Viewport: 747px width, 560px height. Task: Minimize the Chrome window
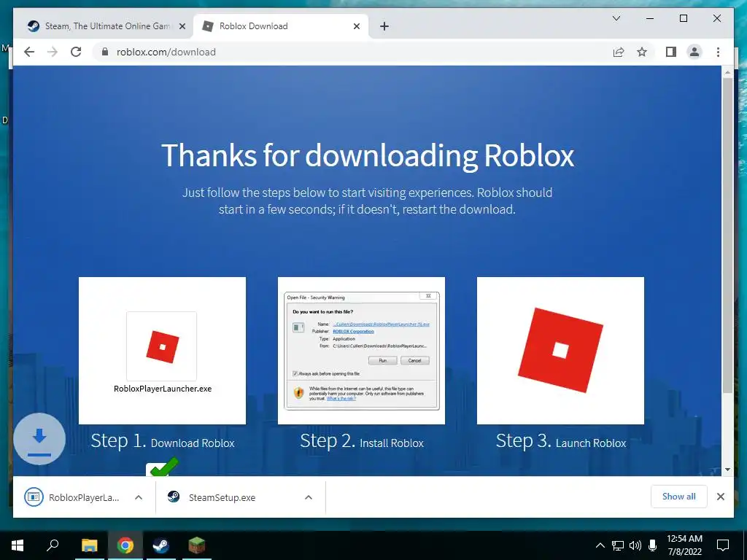[650, 18]
